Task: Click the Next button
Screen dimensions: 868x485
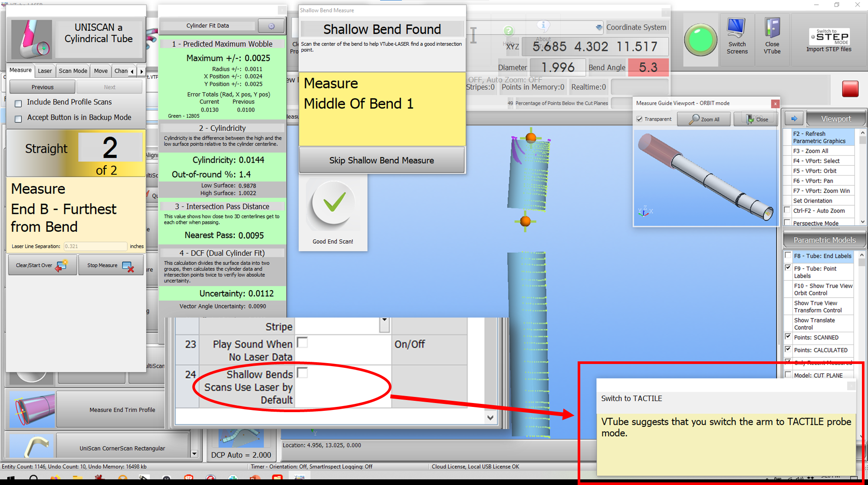Action: [109, 87]
